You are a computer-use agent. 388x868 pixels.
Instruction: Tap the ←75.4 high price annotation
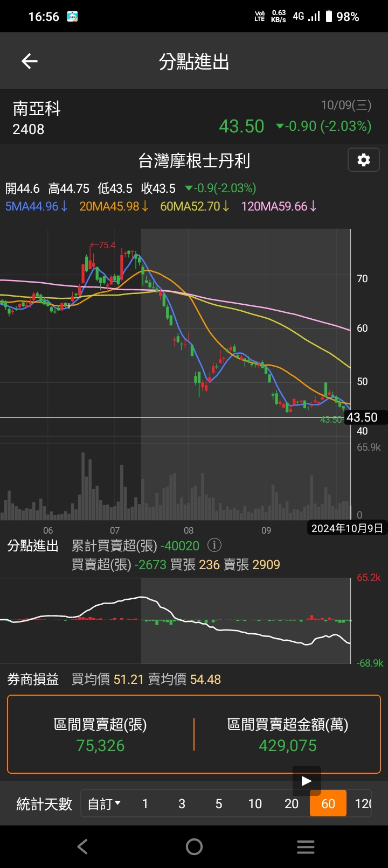click(x=102, y=245)
